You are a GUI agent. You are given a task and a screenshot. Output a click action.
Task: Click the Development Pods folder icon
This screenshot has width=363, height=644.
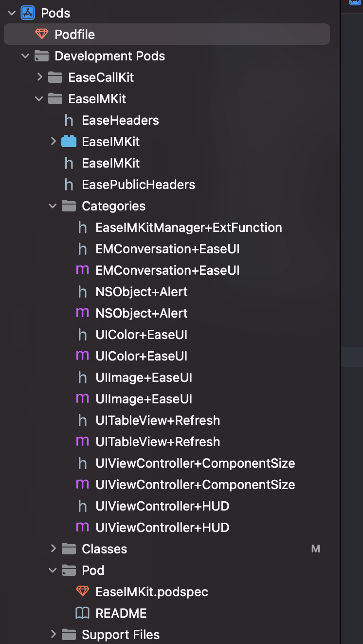42,56
